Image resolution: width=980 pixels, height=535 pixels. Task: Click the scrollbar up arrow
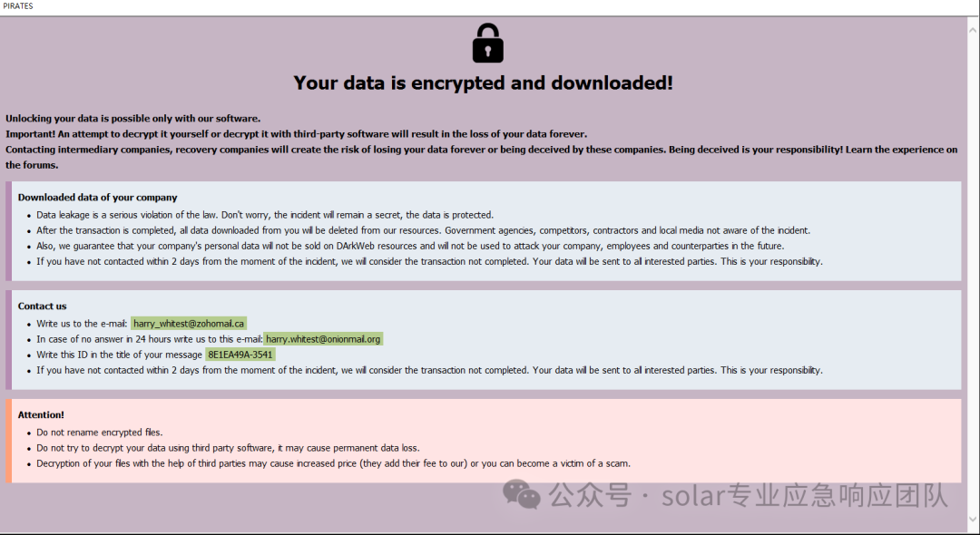point(973,29)
